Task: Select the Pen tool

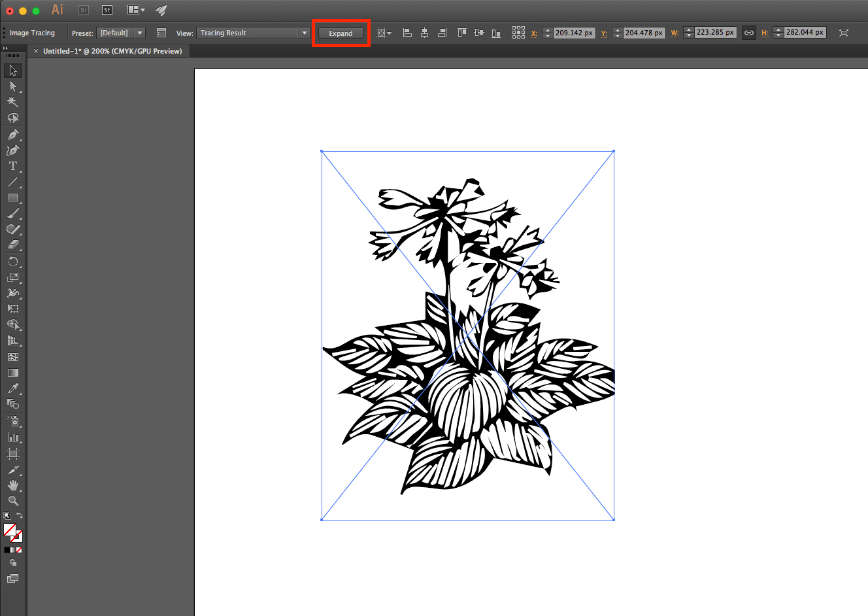Action: point(12,135)
